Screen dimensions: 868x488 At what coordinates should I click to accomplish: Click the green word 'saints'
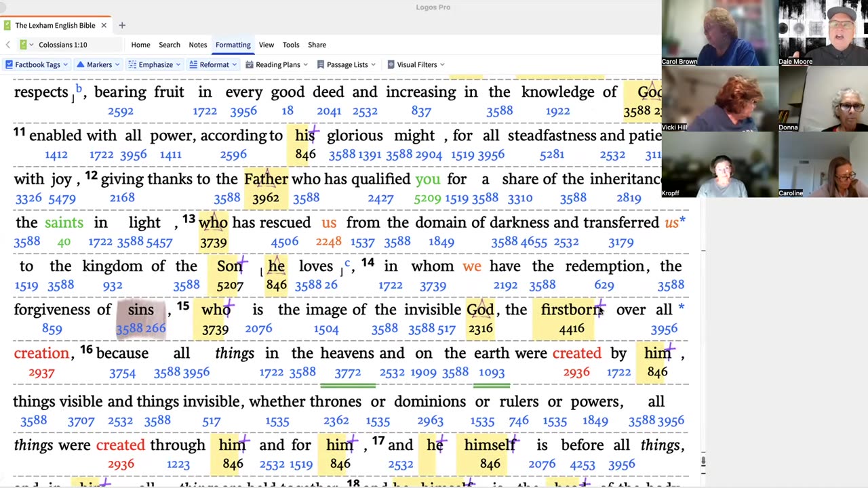pos(64,223)
